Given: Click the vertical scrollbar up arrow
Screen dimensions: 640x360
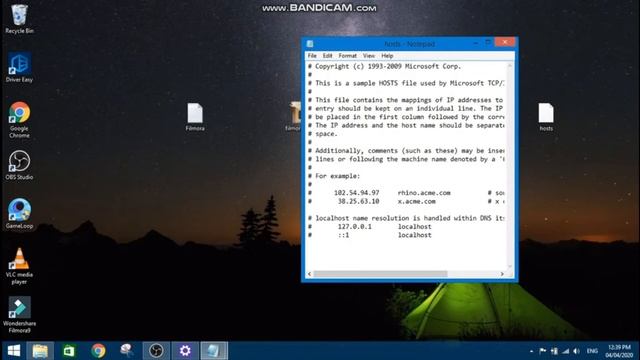Looking at the screenshot, I should [x=510, y=65].
